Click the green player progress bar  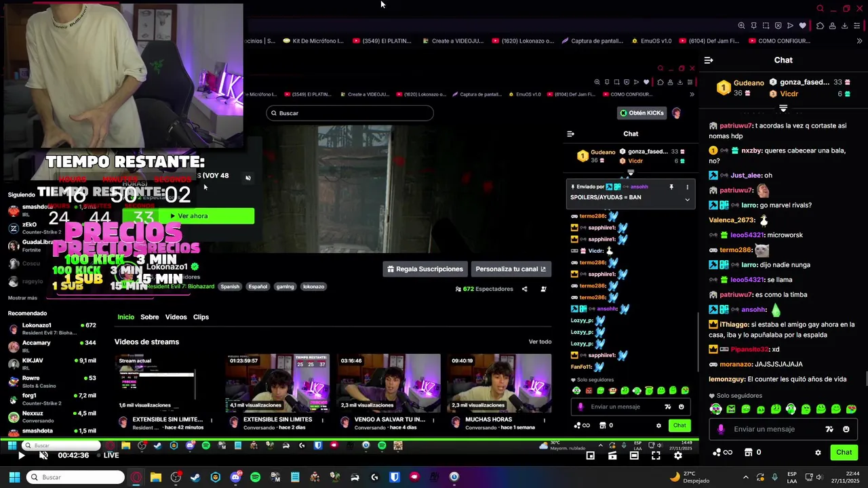(x=349, y=440)
